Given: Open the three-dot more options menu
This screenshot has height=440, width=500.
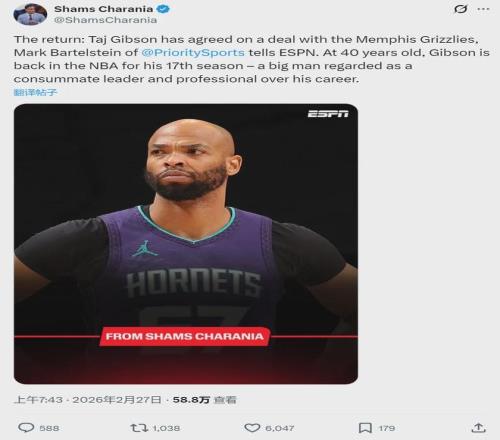Looking at the screenshot, I should click(x=483, y=9).
